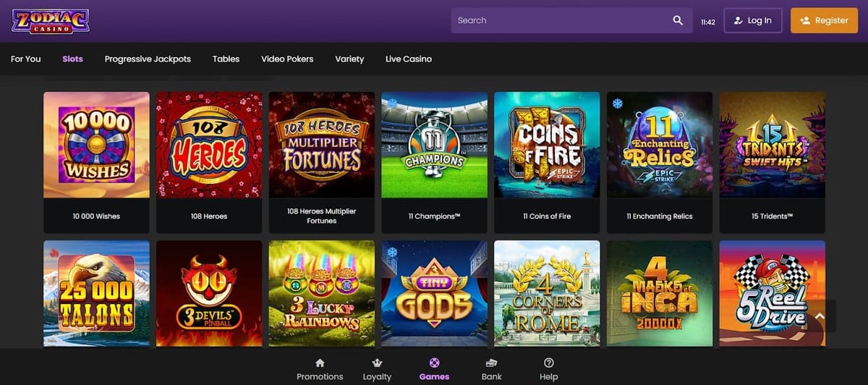This screenshot has width=868, height=385.
Task: Launch the 11 Coins of Fire game
Action: click(547, 145)
